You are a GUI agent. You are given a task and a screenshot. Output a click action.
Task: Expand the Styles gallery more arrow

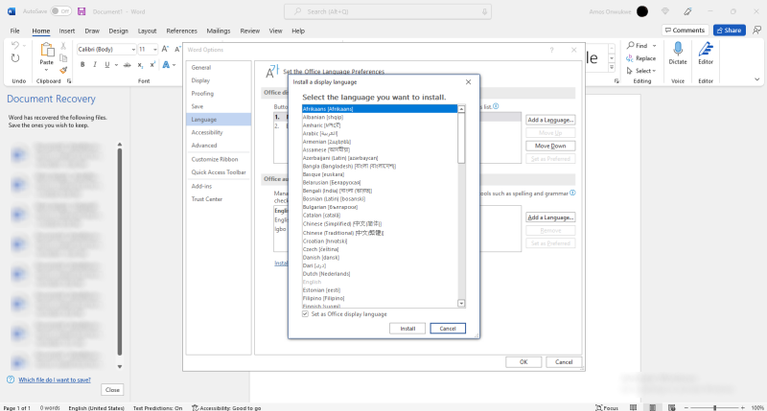611,67
